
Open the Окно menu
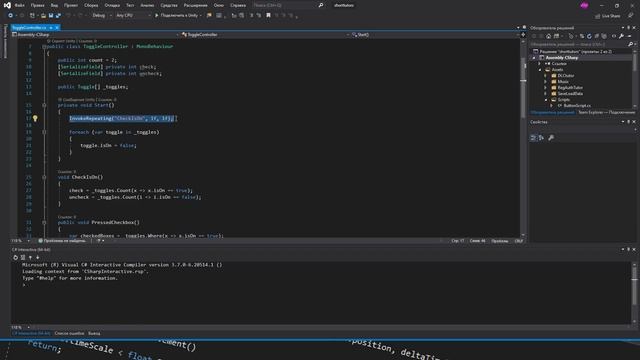[219, 5]
